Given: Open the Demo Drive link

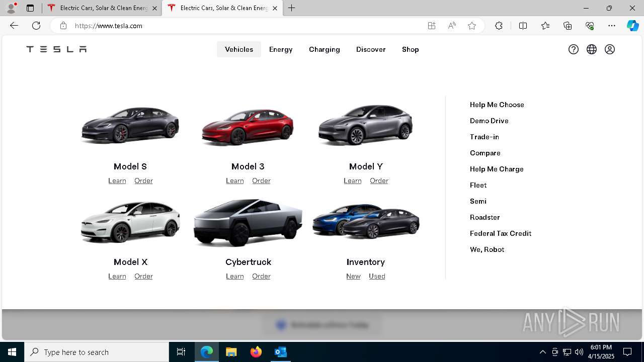Looking at the screenshot, I should [x=489, y=121].
